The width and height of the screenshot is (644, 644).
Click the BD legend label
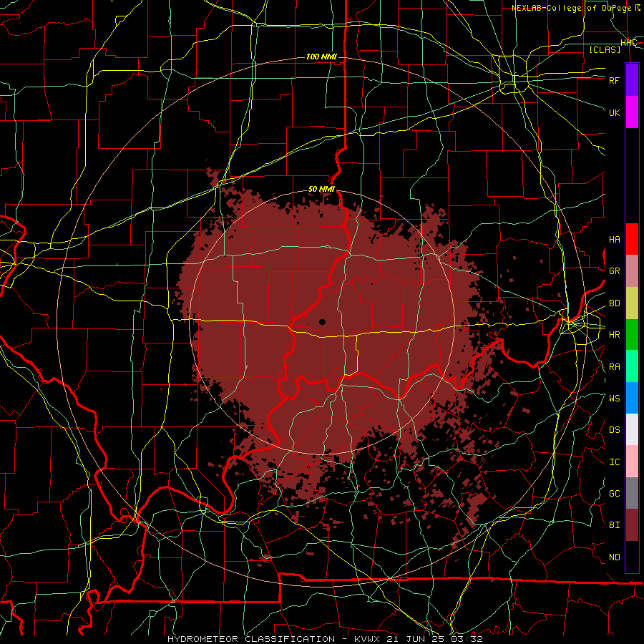click(x=615, y=303)
